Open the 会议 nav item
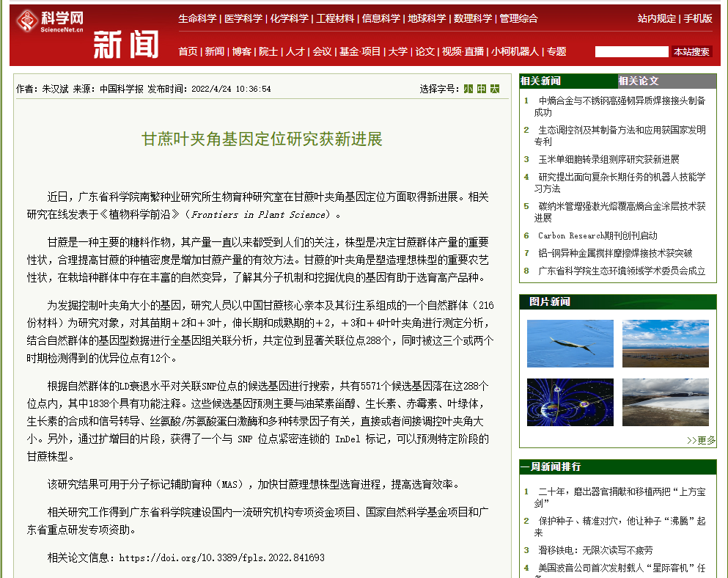 [323, 51]
